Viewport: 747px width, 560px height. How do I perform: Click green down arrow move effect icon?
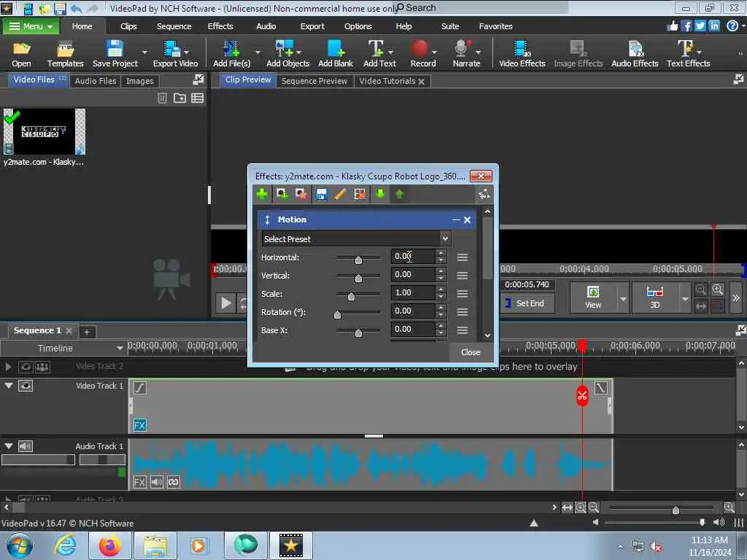pos(379,194)
